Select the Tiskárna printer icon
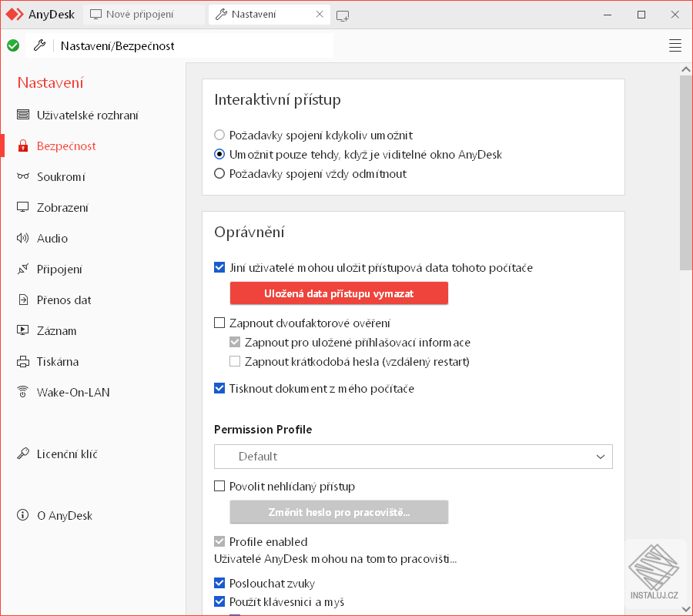The height and width of the screenshot is (616, 693). pos(22,361)
